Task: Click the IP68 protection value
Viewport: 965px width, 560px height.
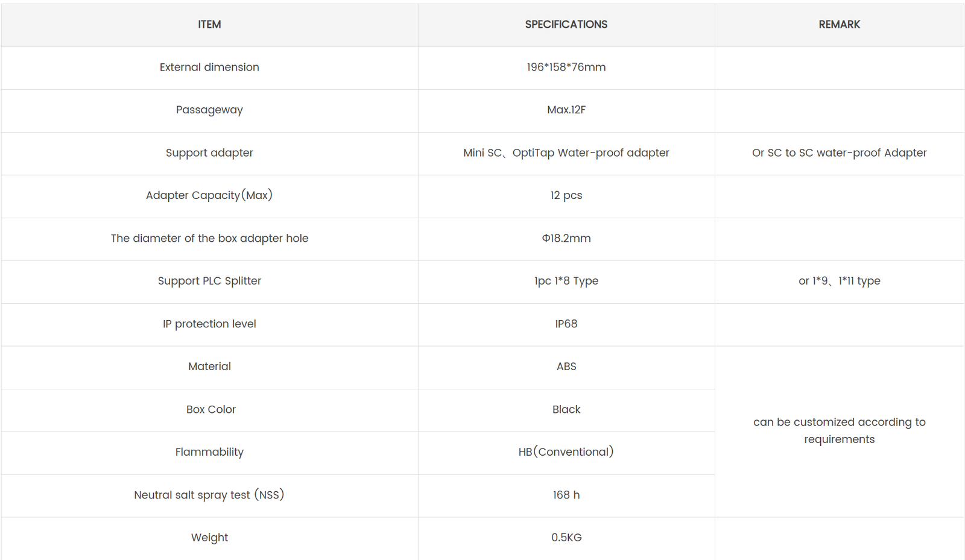Action: click(x=566, y=324)
